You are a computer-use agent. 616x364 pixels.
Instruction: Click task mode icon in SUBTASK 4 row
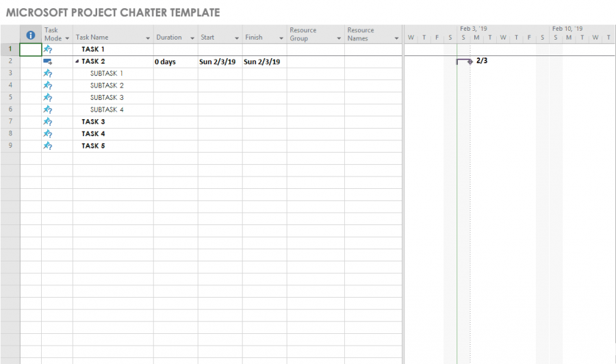[47, 109]
